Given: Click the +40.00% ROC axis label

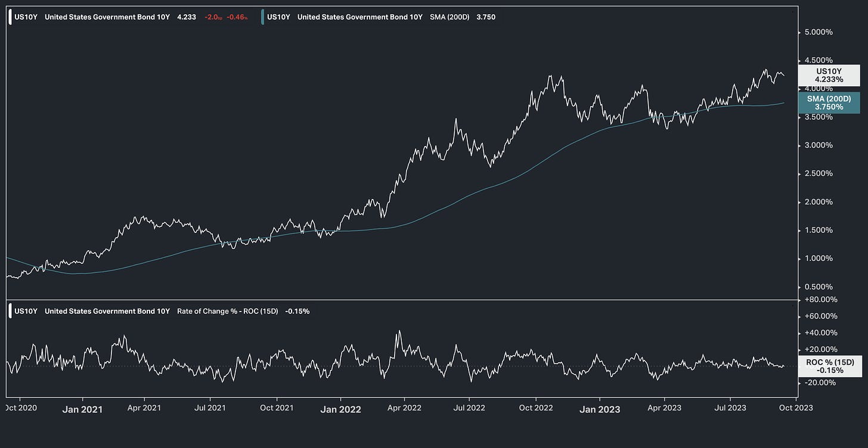Looking at the screenshot, I should click(x=820, y=333).
